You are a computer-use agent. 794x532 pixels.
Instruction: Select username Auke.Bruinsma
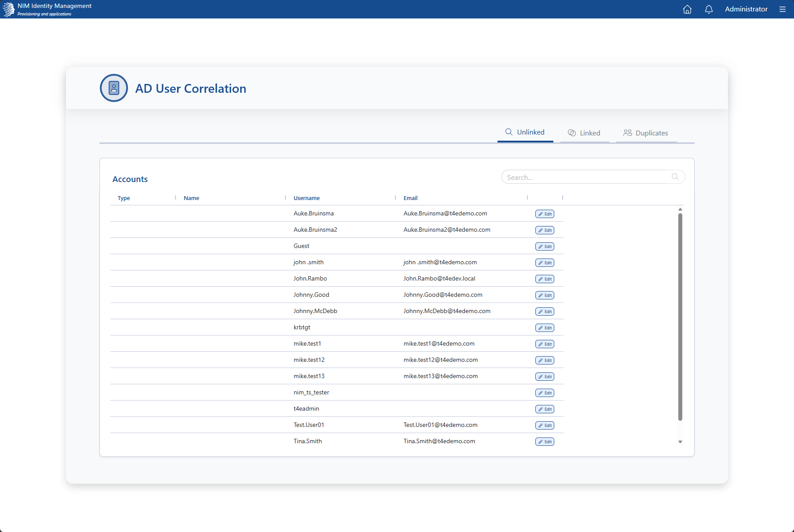click(x=314, y=213)
